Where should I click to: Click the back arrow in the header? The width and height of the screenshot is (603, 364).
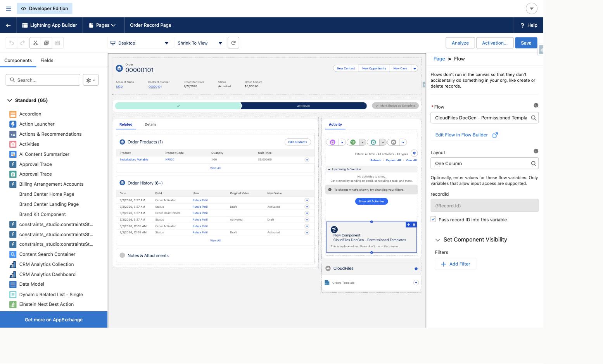[8, 25]
